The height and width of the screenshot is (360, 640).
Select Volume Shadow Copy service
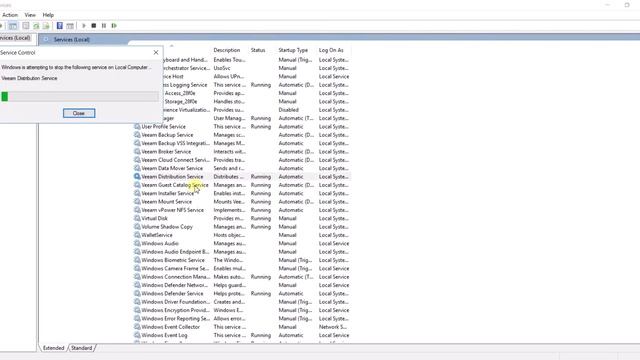[x=167, y=227]
